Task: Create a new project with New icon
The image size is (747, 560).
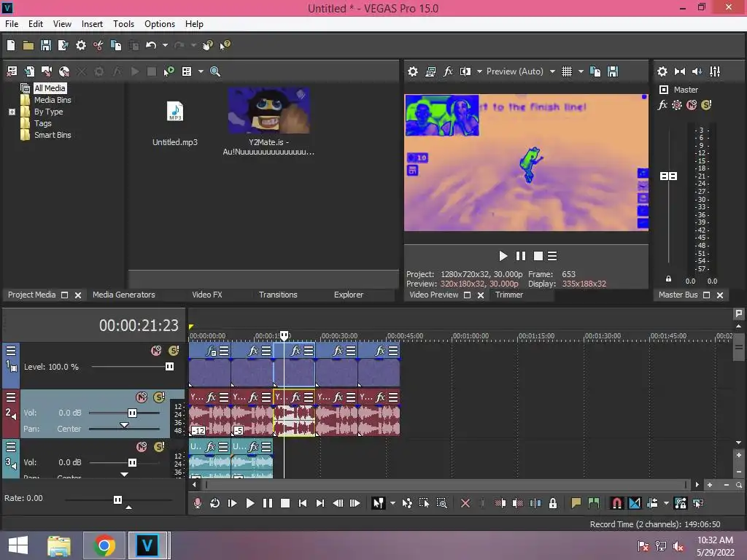Action: pos(11,45)
